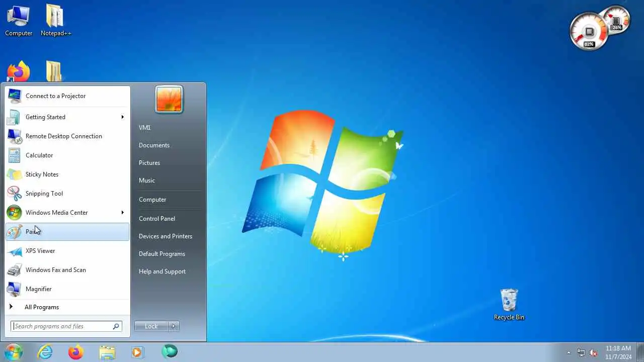Click the muted volume tray icon
644x362 pixels.
pos(593,353)
